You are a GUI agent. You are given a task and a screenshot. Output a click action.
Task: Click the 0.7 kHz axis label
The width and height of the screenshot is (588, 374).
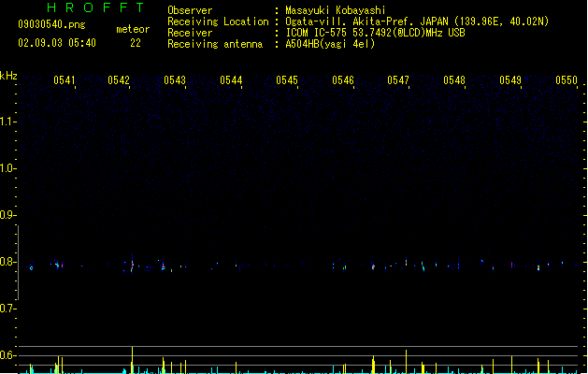7,309
